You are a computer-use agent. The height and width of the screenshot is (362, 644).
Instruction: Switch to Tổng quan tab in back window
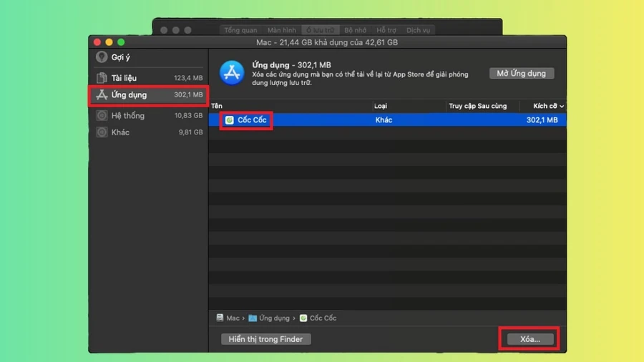(240, 30)
